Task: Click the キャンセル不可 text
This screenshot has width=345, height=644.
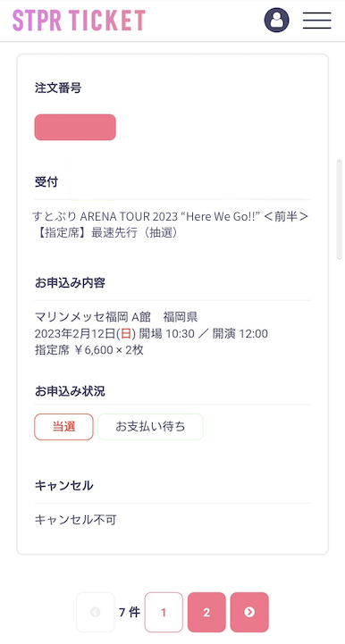Action: pos(76,520)
